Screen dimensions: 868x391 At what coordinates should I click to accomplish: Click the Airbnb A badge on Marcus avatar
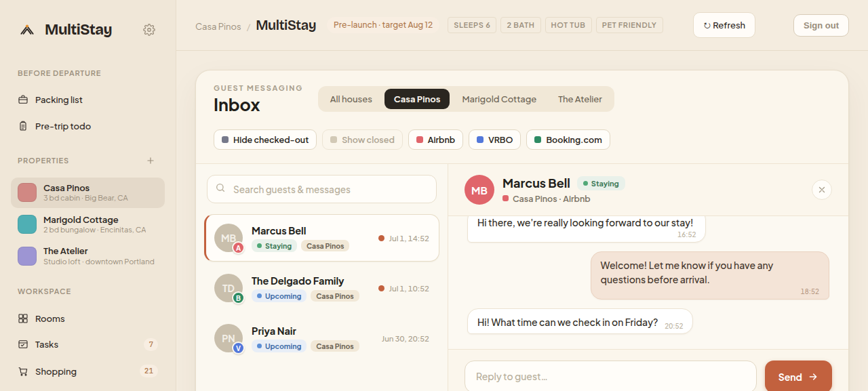(x=238, y=248)
